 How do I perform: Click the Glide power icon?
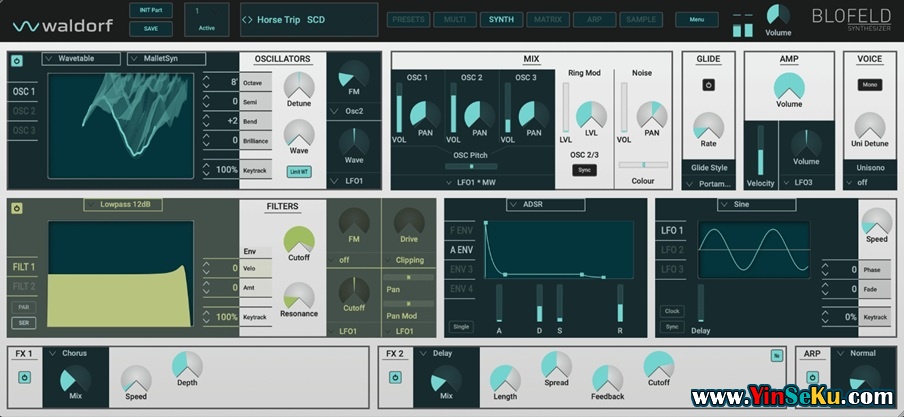tap(708, 85)
